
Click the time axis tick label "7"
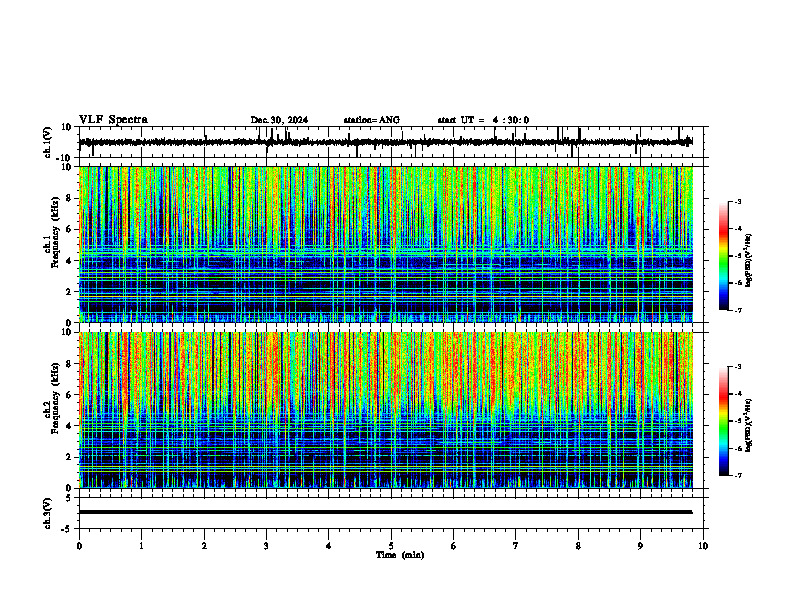(x=516, y=546)
